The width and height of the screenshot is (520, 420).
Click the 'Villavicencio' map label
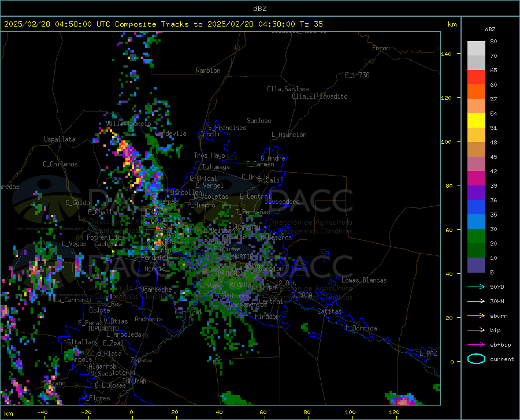(x=128, y=124)
